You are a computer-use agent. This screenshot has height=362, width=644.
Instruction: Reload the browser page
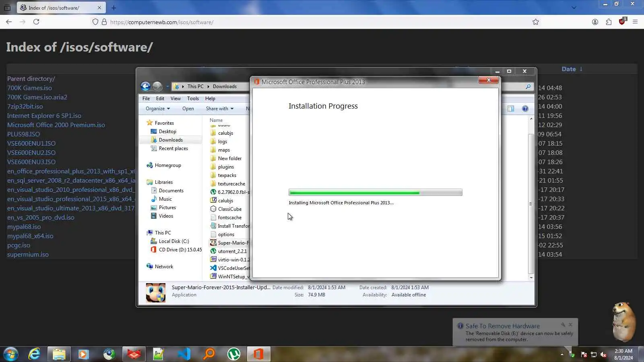(x=36, y=22)
